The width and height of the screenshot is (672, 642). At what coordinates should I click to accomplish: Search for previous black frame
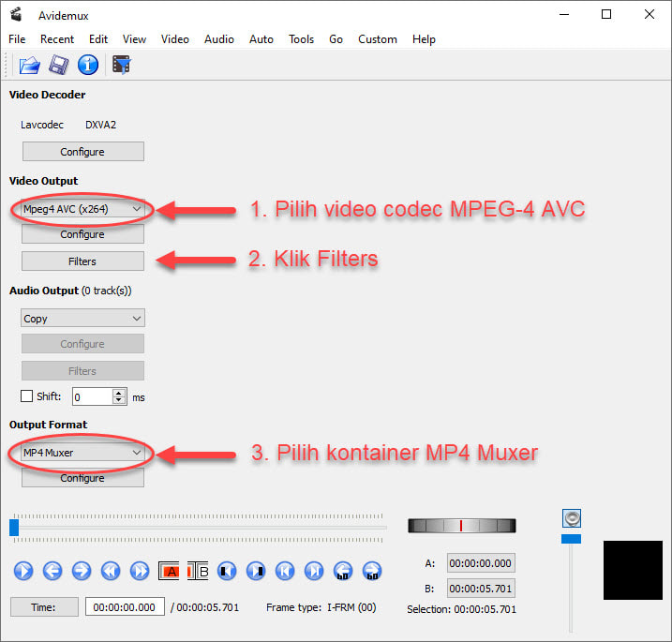pos(227,571)
